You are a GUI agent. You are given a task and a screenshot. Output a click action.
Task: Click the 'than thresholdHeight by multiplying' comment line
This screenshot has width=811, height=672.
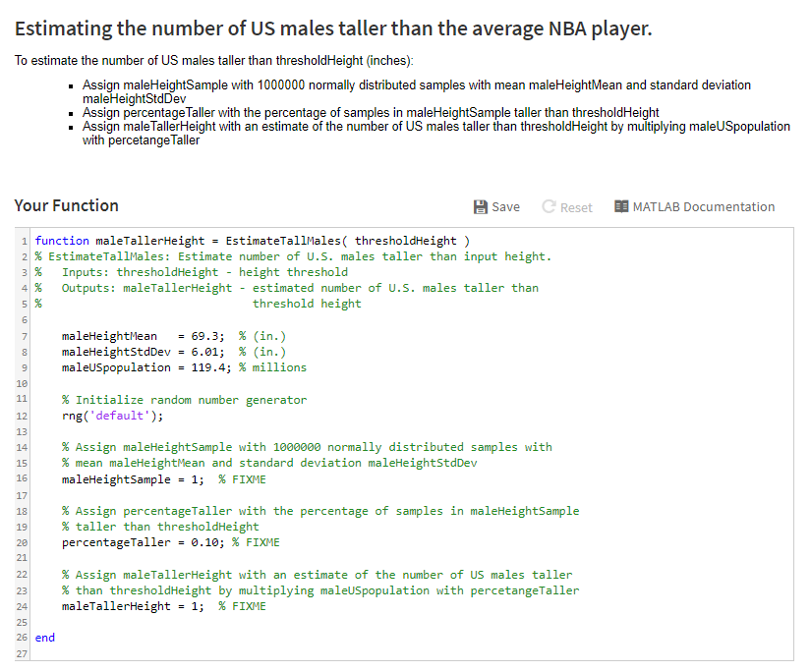point(320,590)
